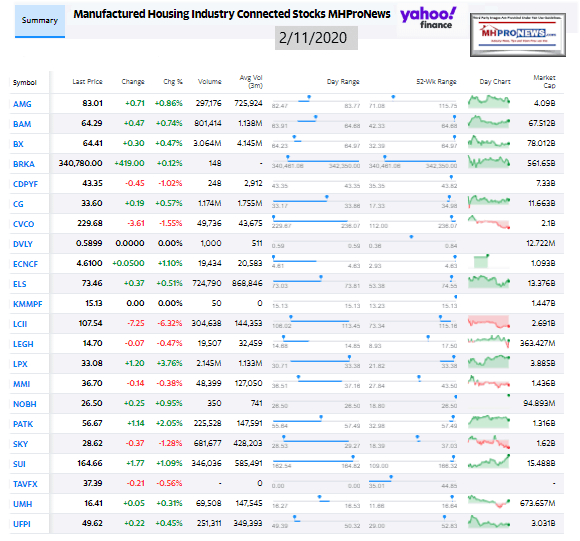The height and width of the screenshot is (541, 580).
Task: Open the SUI ticker link
Action: [x=19, y=464]
